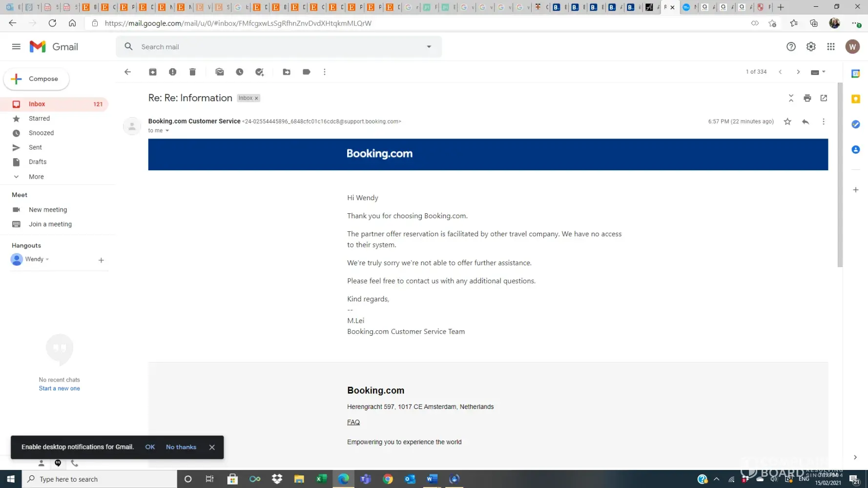The height and width of the screenshot is (488, 868).
Task: Hide the side panel chevron
Action: click(855, 457)
